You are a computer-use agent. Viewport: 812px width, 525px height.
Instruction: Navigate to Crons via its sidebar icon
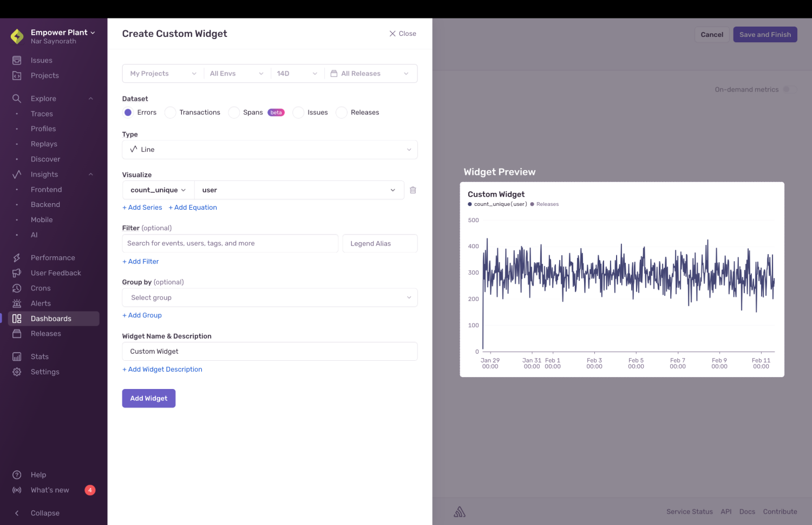[17, 288]
